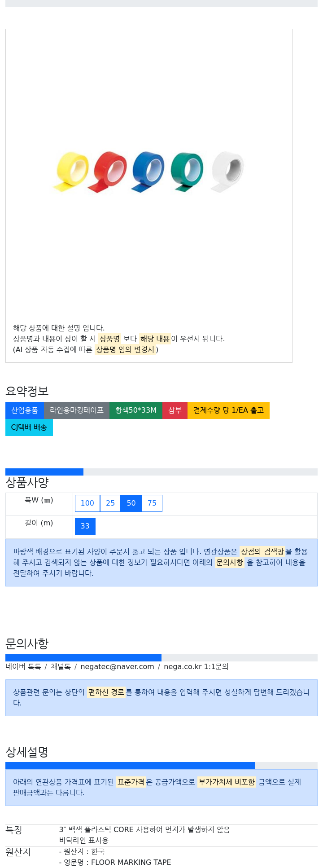Click the yellow tape roll image

click(x=71, y=172)
